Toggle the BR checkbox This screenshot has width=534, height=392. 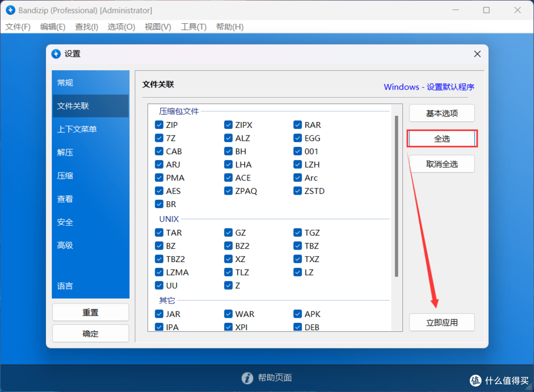pyautogui.click(x=159, y=204)
